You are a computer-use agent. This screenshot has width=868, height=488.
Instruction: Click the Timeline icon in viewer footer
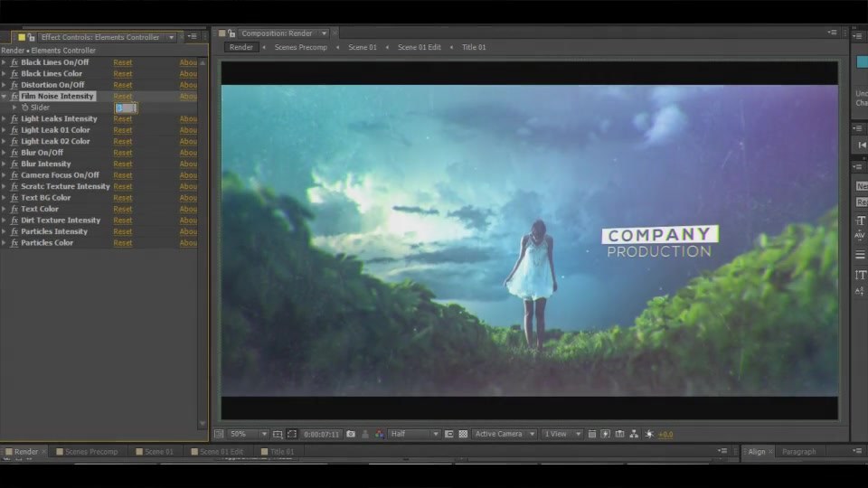point(620,435)
